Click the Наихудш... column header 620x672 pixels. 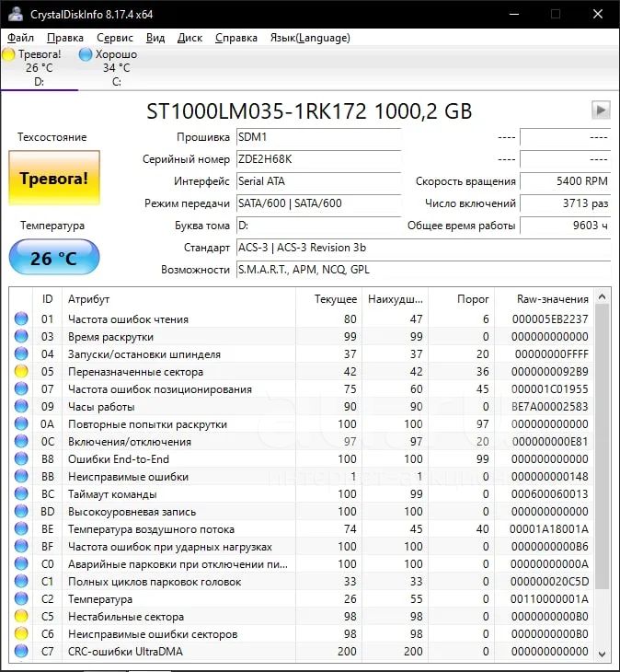pyautogui.click(x=395, y=298)
